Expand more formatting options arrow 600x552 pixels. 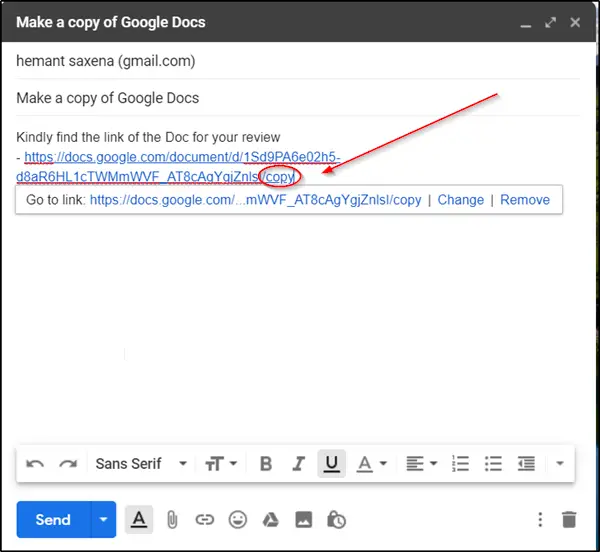click(560, 464)
